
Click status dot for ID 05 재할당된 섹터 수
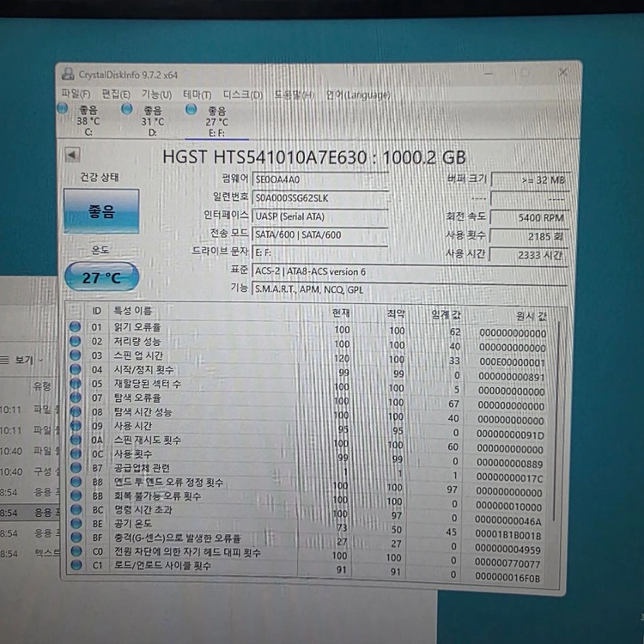coord(76,383)
